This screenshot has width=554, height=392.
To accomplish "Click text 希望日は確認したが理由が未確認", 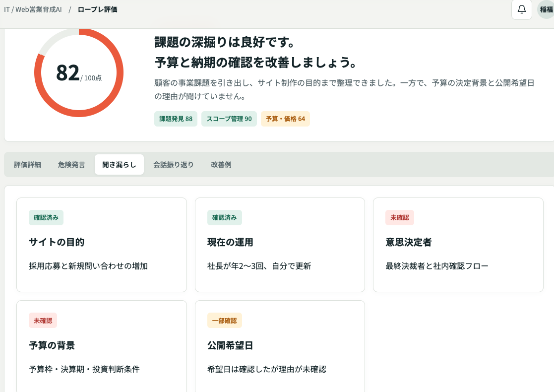I will [267, 369].
